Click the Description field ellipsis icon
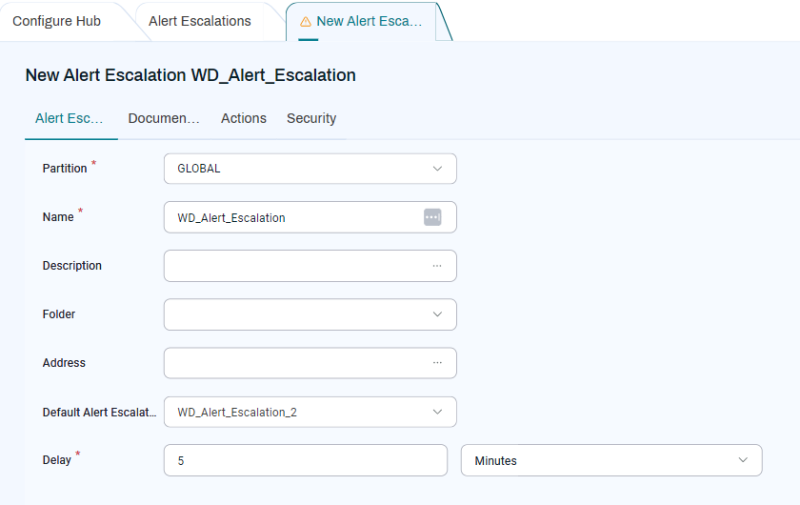800x505 pixels. 437,266
